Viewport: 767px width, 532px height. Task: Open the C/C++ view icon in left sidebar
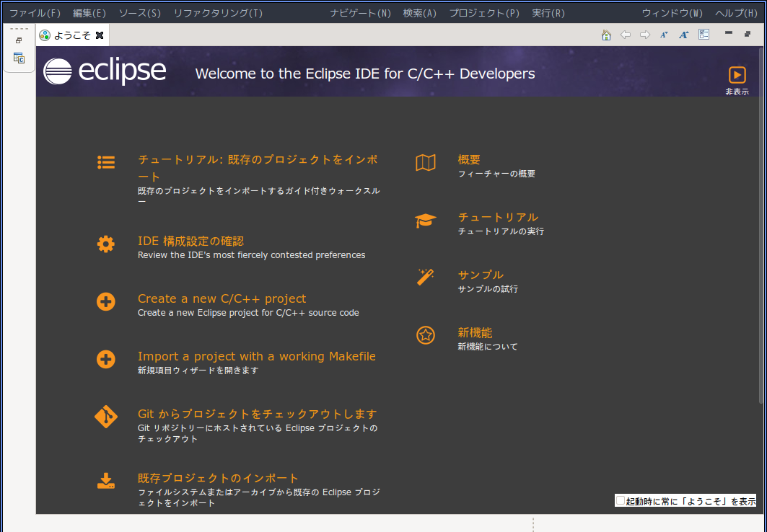(x=19, y=58)
